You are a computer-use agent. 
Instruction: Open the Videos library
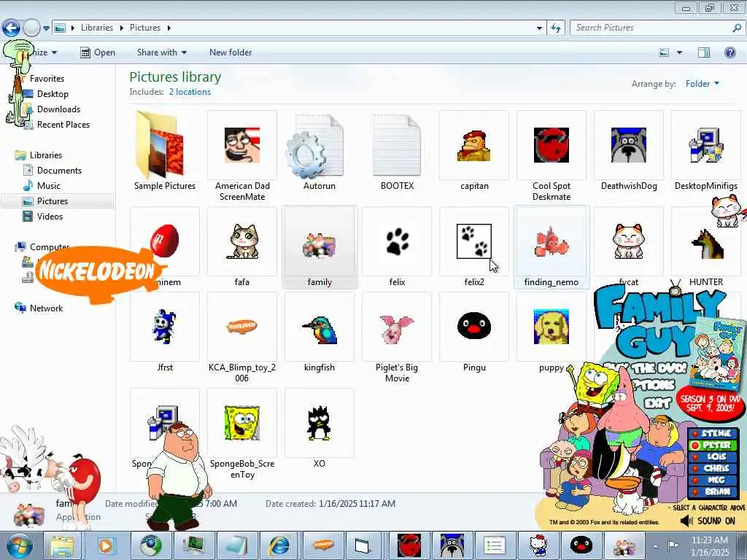coord(50,216)
